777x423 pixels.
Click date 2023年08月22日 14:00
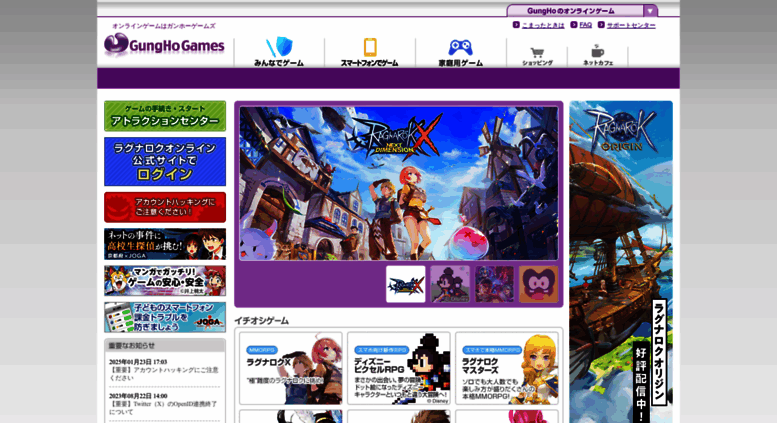coord(138,396)
